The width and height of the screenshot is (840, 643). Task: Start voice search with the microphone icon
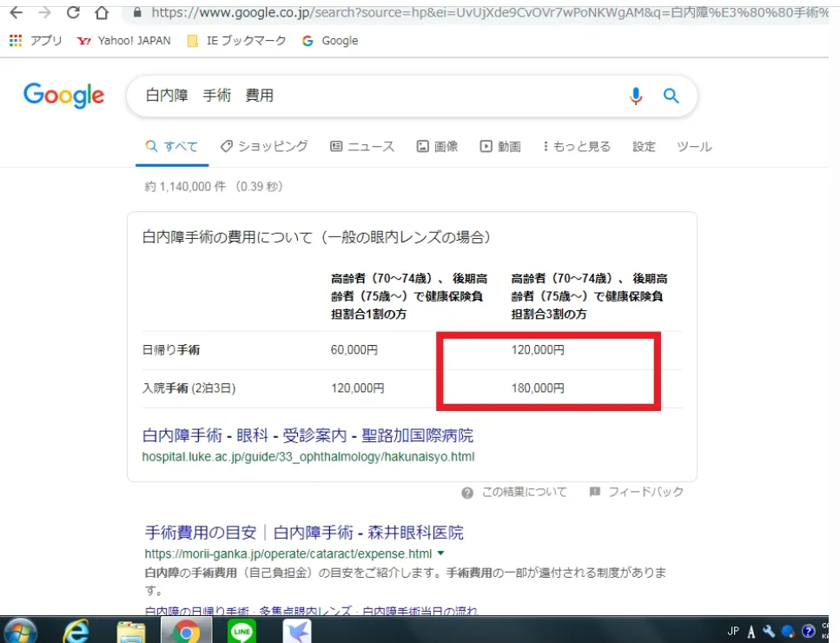point(635,96)
